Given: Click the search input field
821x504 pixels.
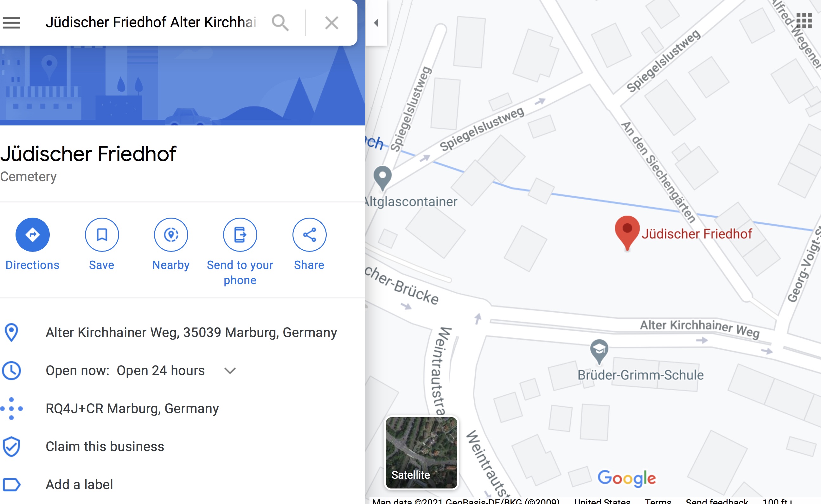Looking at the screenshot, I should [152, 23].
